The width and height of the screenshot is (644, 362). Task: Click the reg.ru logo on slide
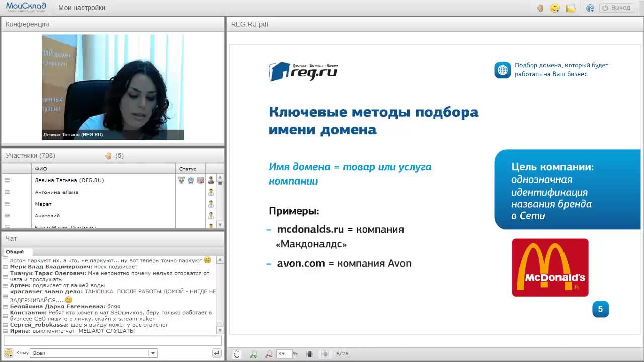303,72
